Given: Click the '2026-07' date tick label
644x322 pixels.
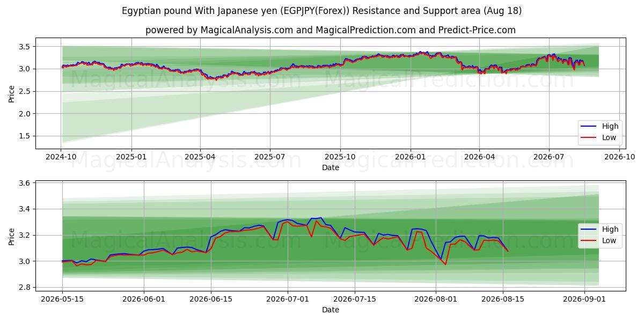Looking at the screenshot, I should 548,157.
